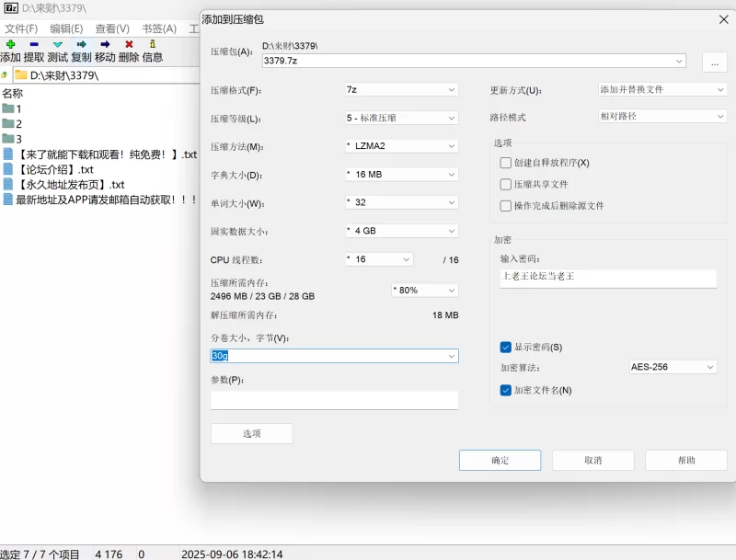Click the Info (信息) toolbar icon
Image resolution: width=736 pixels, height=560 pixels.
(x=152, y=44)
